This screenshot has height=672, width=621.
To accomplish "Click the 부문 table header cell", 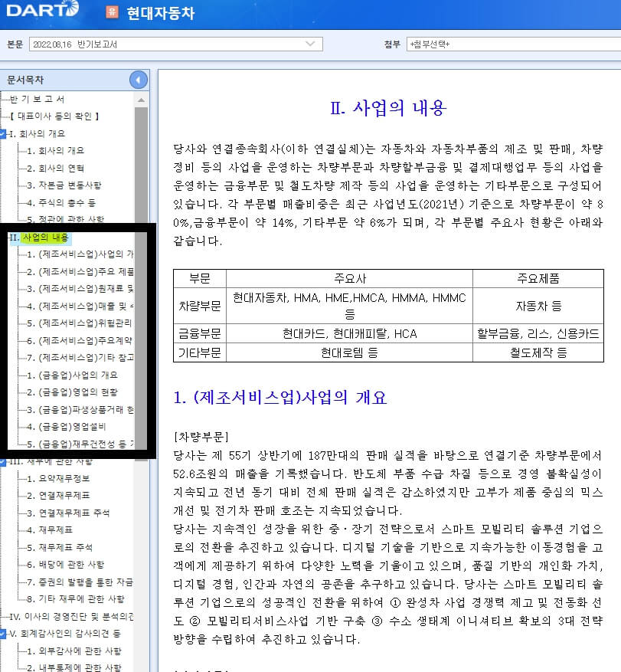I will coord(200,279).
